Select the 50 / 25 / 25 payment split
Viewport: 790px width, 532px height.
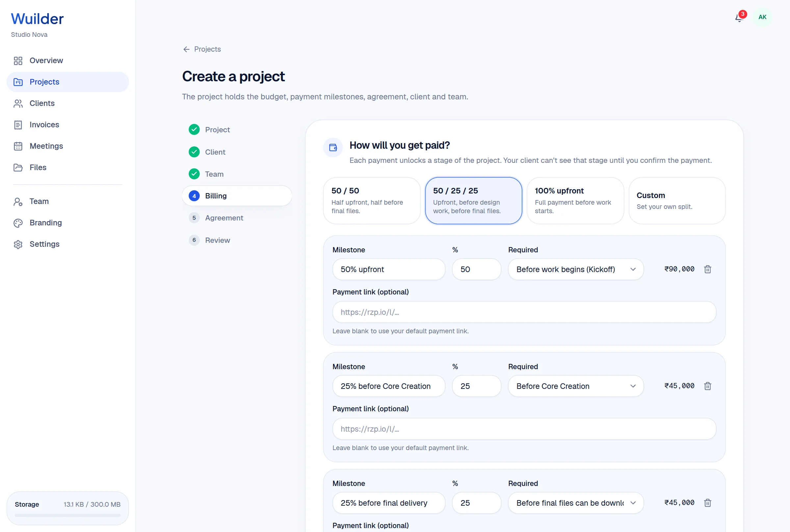pos(473,201)
